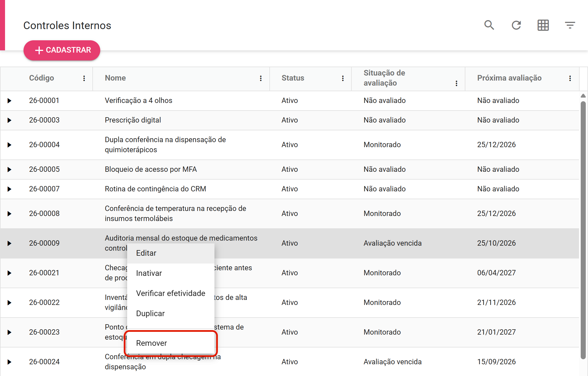The image size is (588, 376).
Task: Click 'Ativo' status in row 26-00003
Action: tap(290, 120)
